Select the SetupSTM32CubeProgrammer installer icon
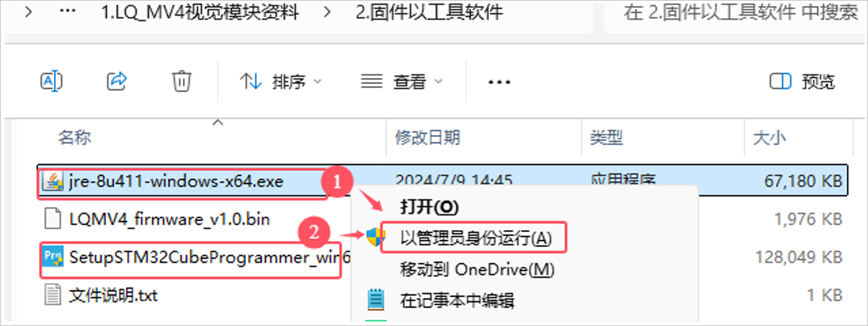The width and height of the screenshot is (868, 326). point(53,256)
